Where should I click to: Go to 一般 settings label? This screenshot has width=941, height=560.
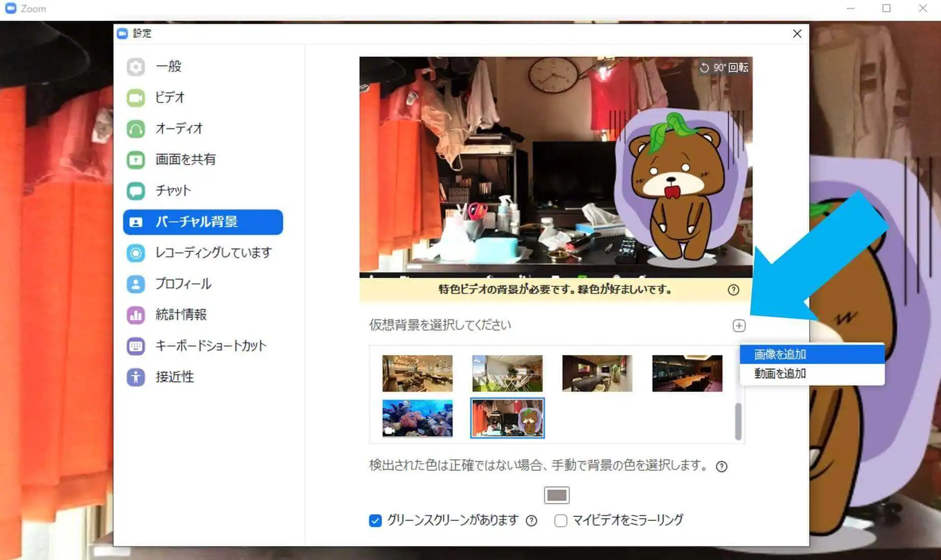click(x=169, y=66)
